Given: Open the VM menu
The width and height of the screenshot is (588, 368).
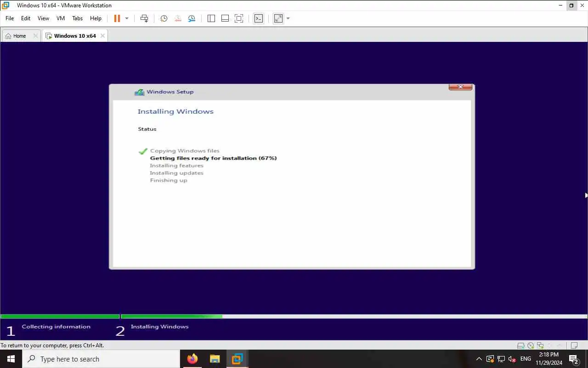Looking at the screenshot, I should (x=61, y=18).
